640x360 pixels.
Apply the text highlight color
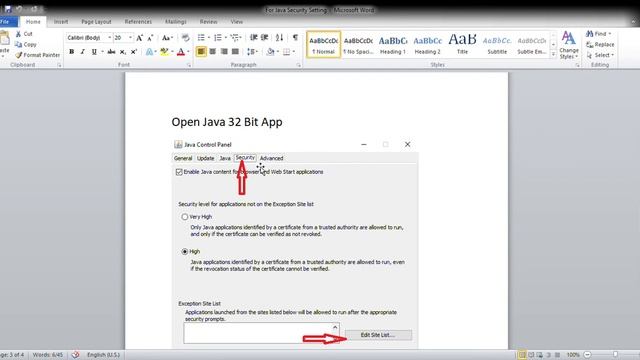[164, 52]
